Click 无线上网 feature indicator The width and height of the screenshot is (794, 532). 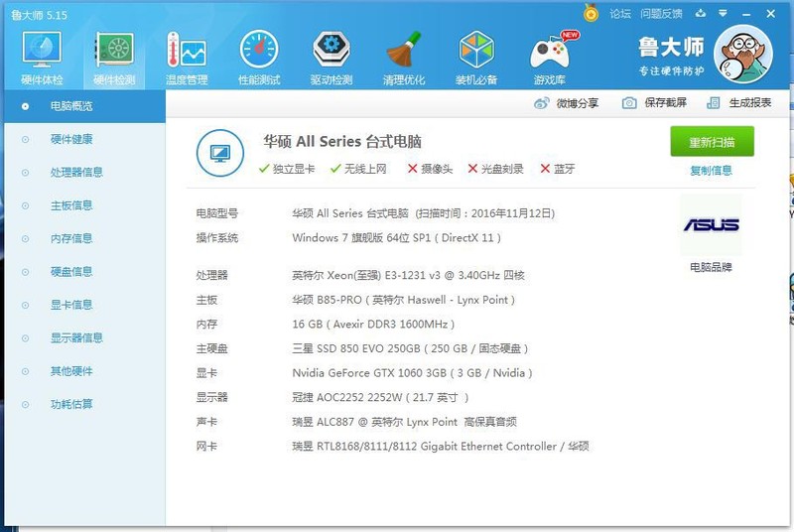pyautogui.click(x=358, y=169)
